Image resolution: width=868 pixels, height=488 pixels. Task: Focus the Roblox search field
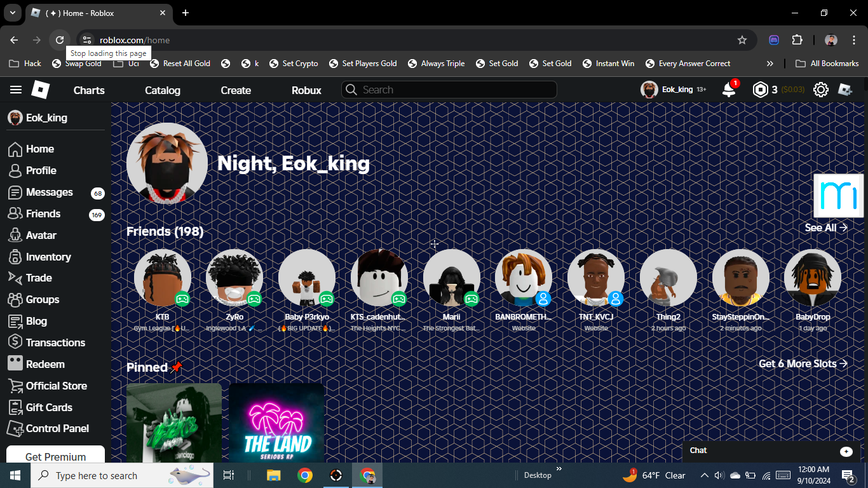point(449,90)
